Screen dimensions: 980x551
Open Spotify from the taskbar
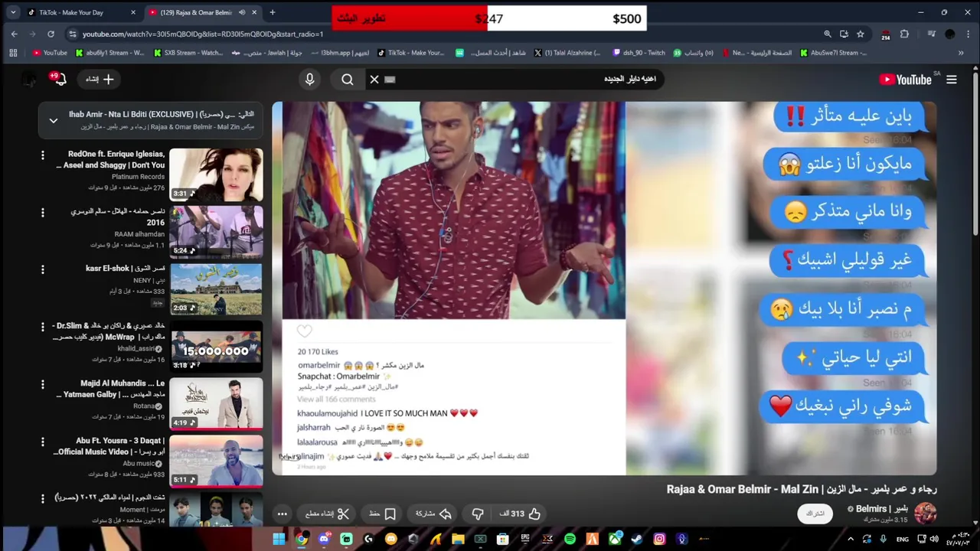click(570, 539)
